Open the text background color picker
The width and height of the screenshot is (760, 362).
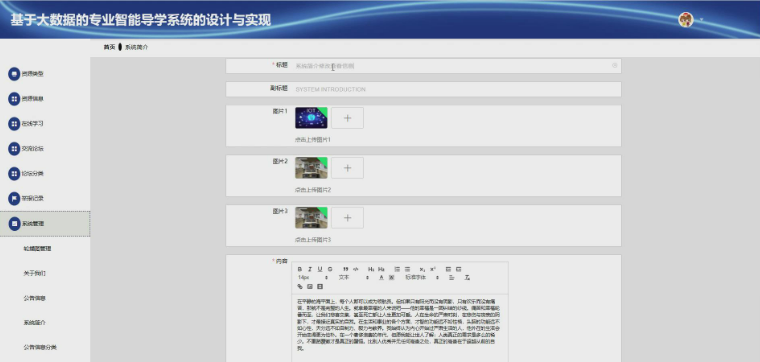[x=392, y=278]
